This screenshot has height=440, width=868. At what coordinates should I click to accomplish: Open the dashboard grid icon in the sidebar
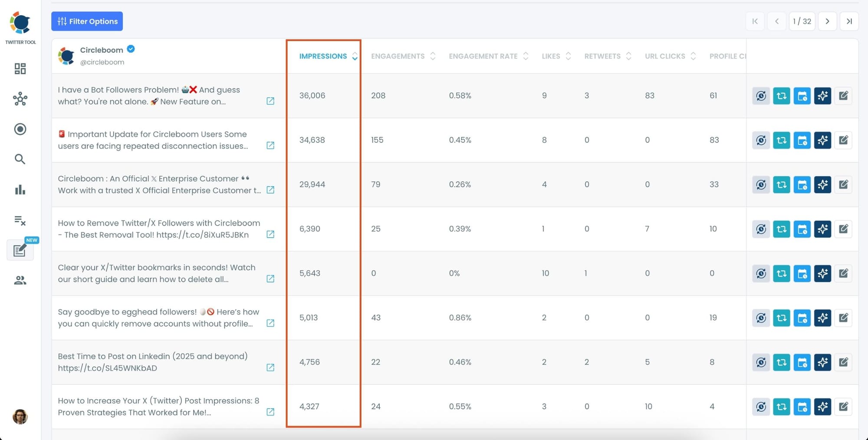[x=20, y=69]
